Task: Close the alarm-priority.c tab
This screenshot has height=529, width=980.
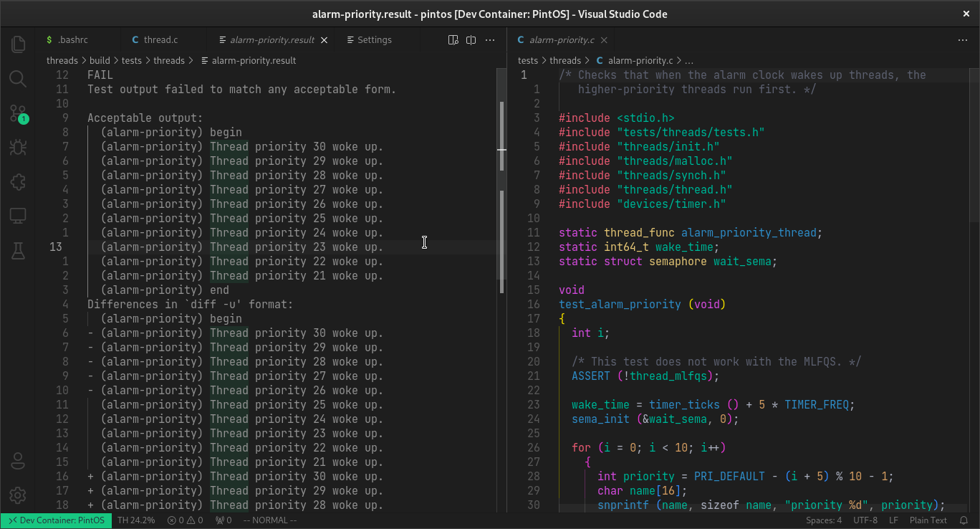Action: [604, 40]
